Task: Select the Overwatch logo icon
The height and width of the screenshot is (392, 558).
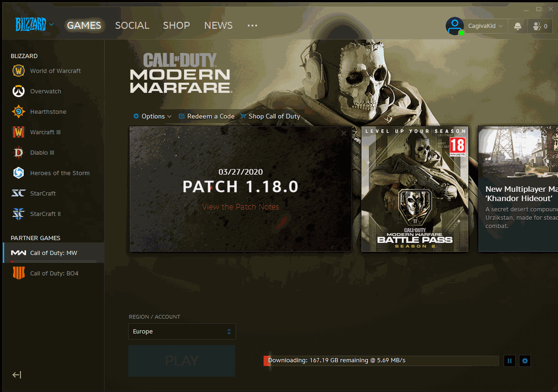Action: click(18, 91)
